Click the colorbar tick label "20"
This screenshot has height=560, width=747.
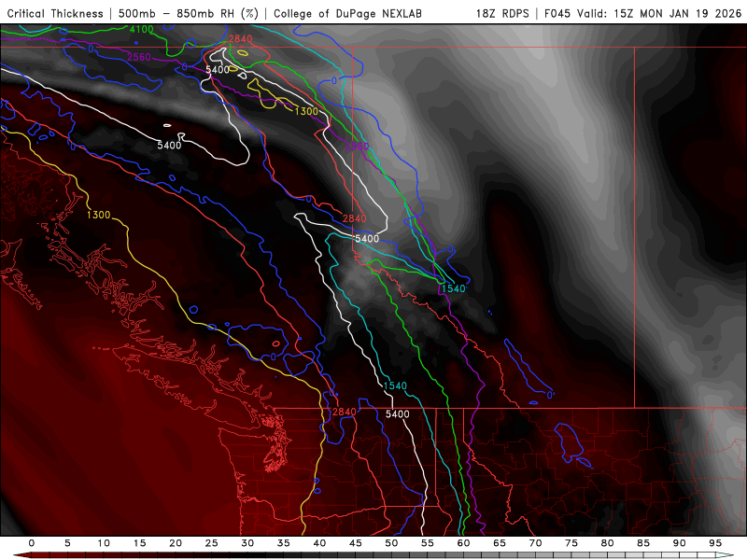tap(176, 543)
